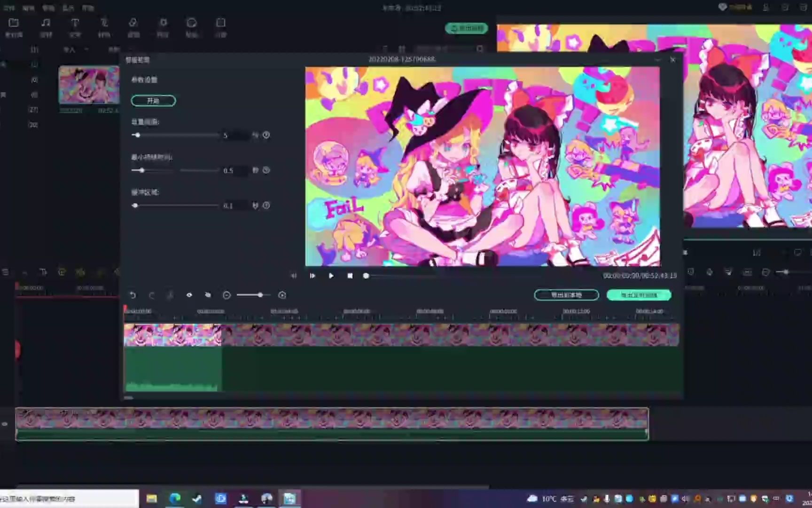Step back one frame in dialog preview
The image size is (812, 508).
294,276
